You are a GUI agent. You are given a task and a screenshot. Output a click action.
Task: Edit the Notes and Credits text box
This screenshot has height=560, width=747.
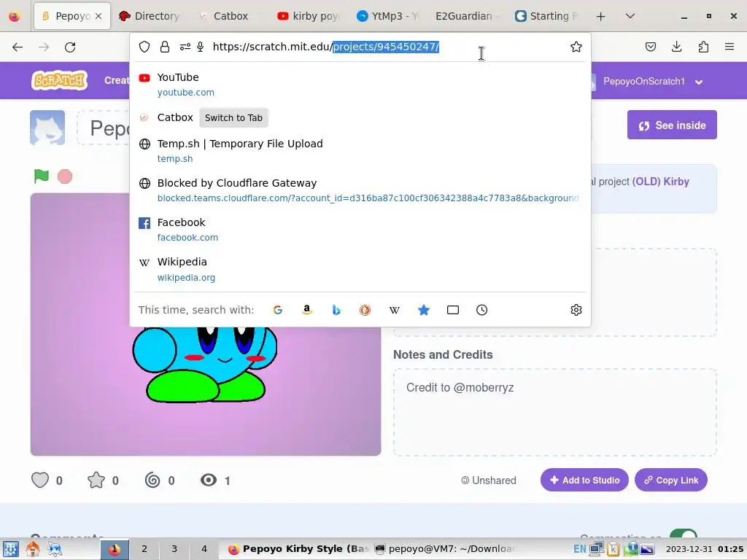click(x=554, y=413)
